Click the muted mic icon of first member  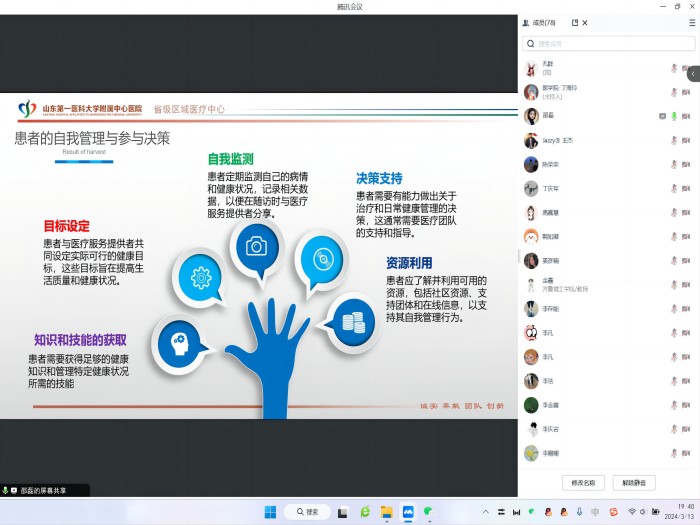674,68
